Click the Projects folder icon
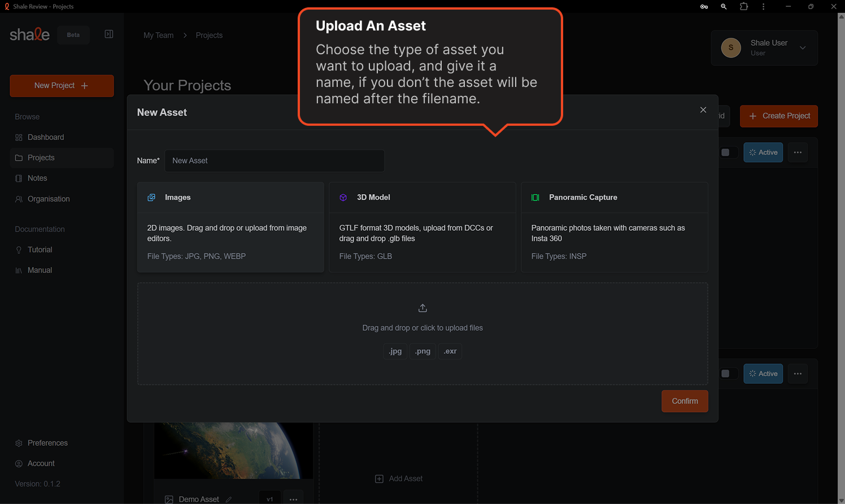 19,158
